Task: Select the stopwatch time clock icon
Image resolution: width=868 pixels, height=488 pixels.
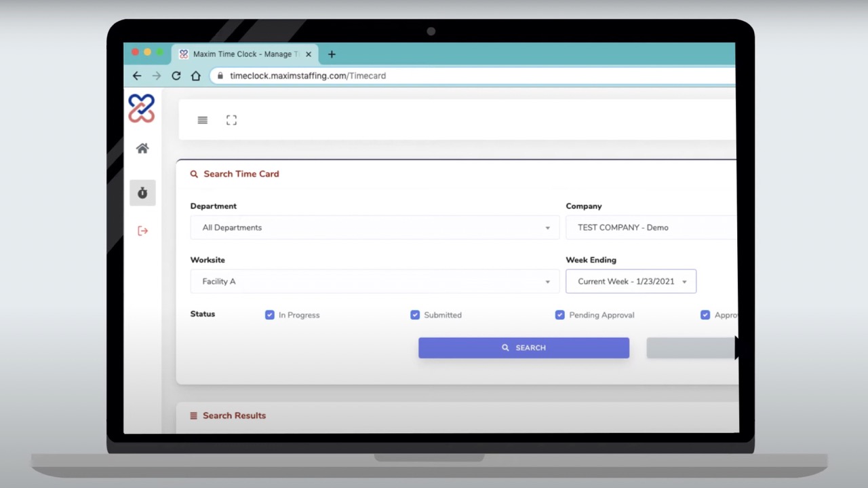Action: (142, 193)
